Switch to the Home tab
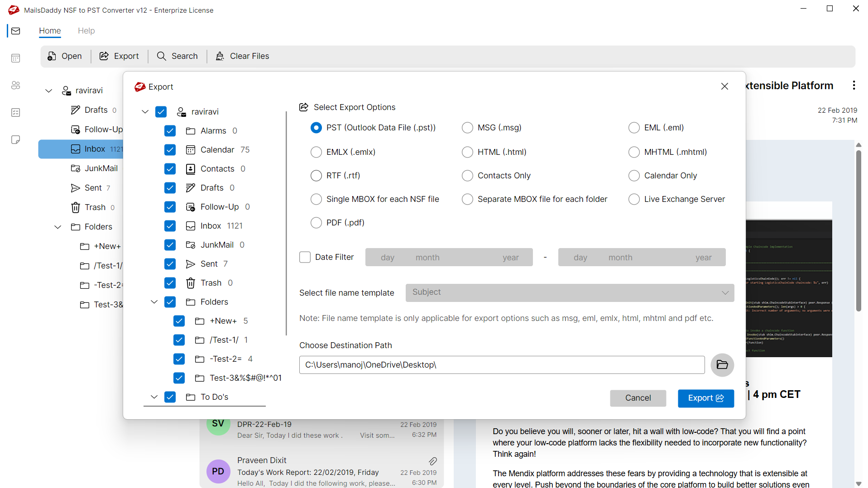Viewport: 868px width, 488px height. point(50,31)
